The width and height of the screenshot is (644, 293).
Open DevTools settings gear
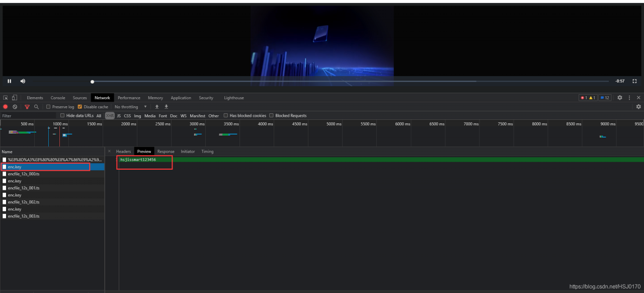coord(619,98)
